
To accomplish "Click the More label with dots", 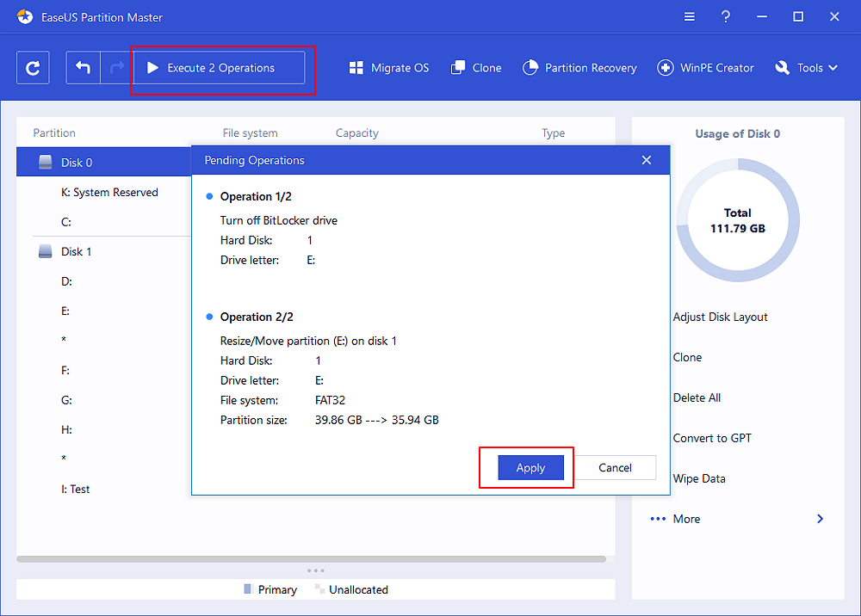I will click(x=675, y=519).
